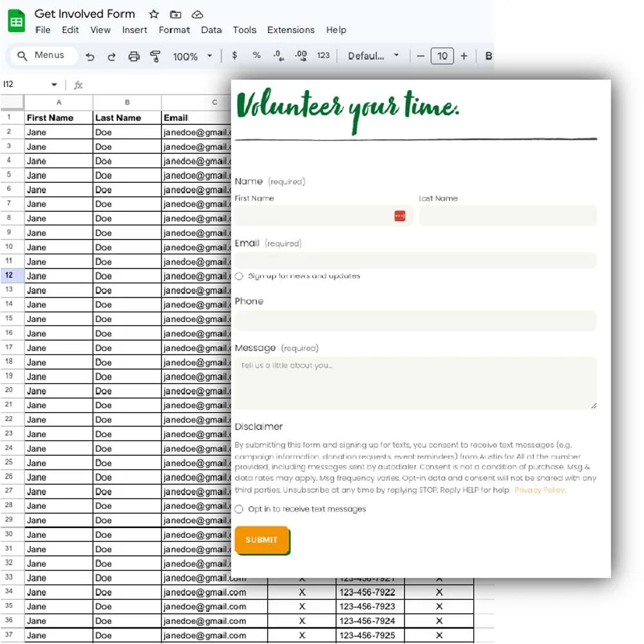Select the email cell in row 35
The image size is (644, 644).
(214, 607)
